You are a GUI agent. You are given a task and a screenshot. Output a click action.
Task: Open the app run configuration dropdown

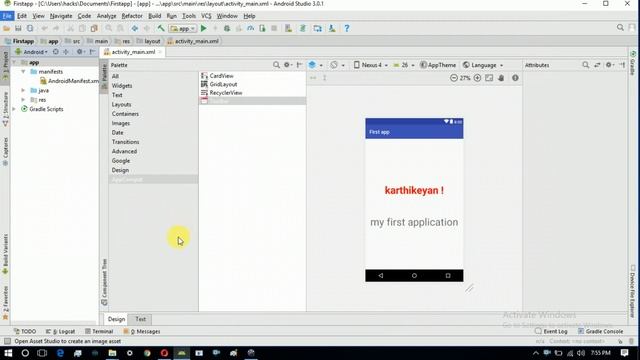tap(183, 29)
